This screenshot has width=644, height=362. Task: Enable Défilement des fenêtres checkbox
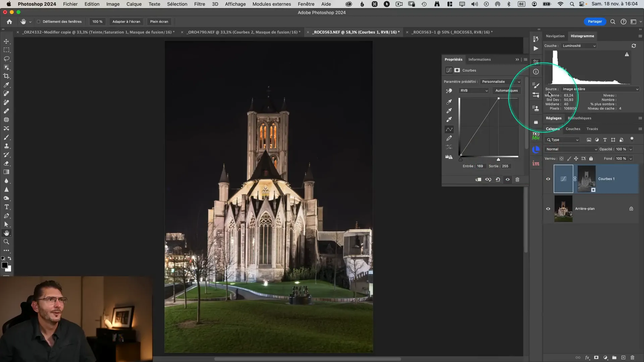39,21
